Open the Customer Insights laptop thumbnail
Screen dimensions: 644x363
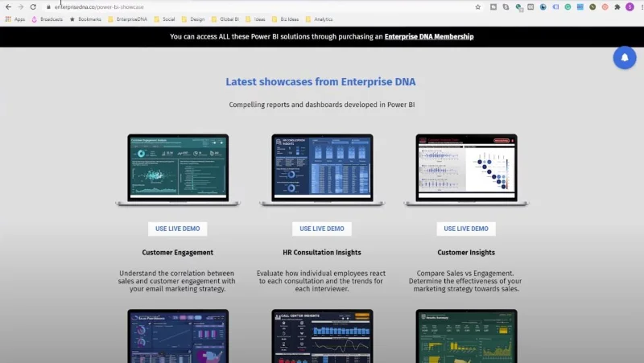click(466, 170)
